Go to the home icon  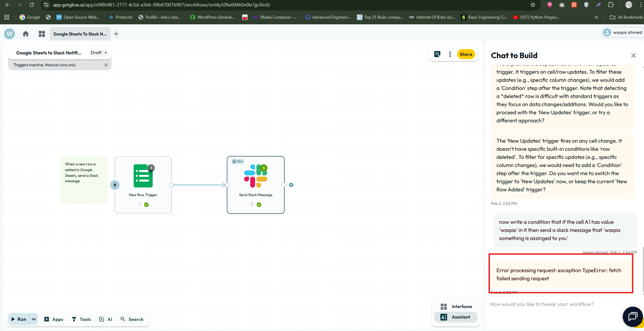click(x=26, y=34)
